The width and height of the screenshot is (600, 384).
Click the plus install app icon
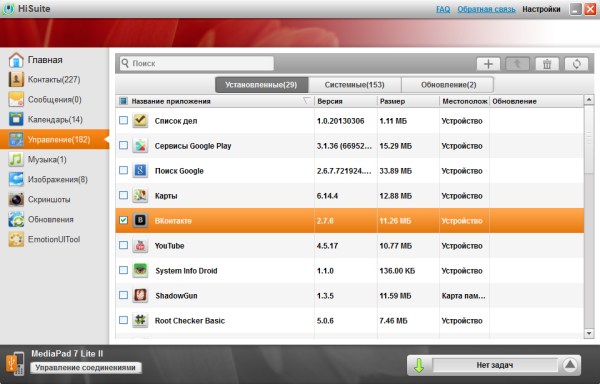488,64
